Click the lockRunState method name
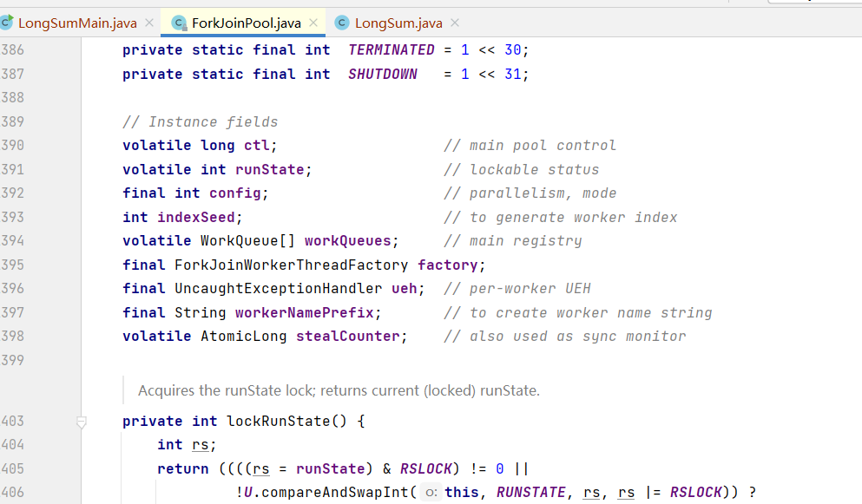The width and height of the screenshot is (862, 504). pos(278,422)
